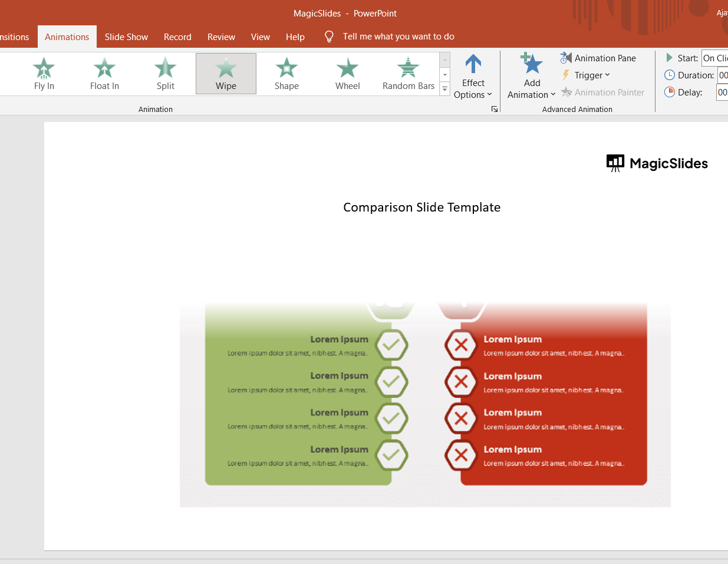Image resolution: width=728 pixels, height=564 pixels.
Task: Switch to the Slide Show tab
Action: [126, 37]
